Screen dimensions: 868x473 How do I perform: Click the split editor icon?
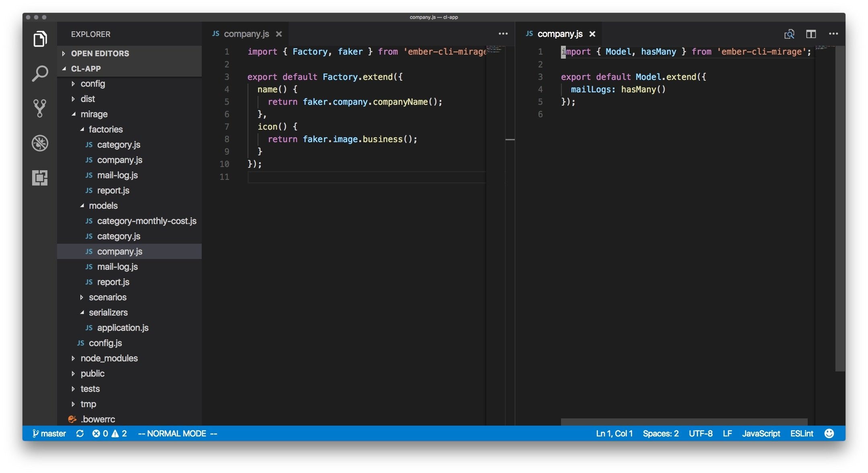pyautogui.click(x=811, y=34)
